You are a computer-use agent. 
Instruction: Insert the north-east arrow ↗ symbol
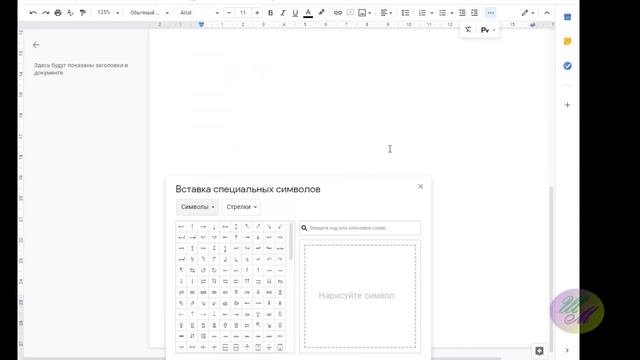[x=258, y=227]
